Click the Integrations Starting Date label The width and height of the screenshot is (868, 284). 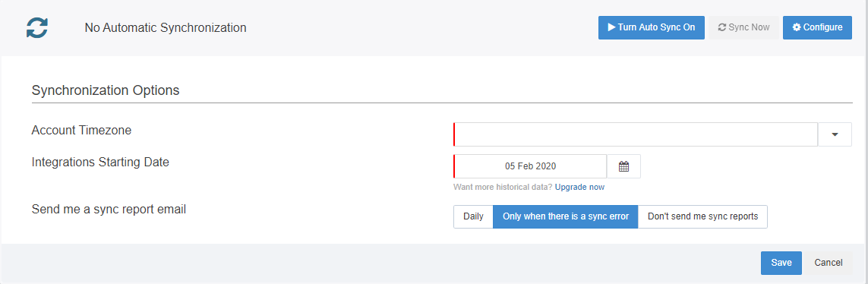point(100,163)
